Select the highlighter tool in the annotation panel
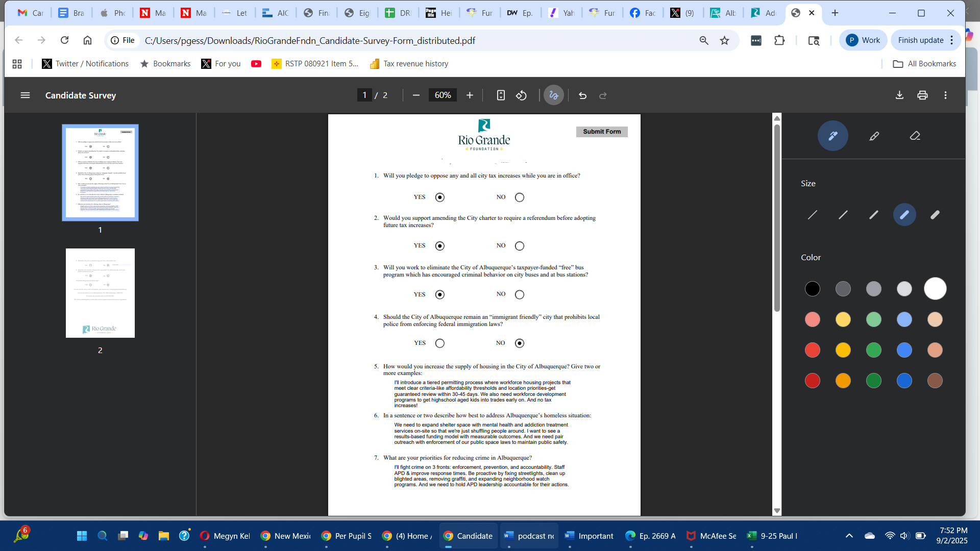980x551 pixels. click(874, 136)
